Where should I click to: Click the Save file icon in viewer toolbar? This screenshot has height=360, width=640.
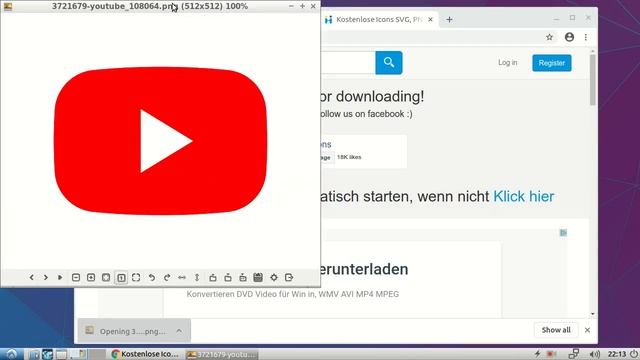coord(228,278)
